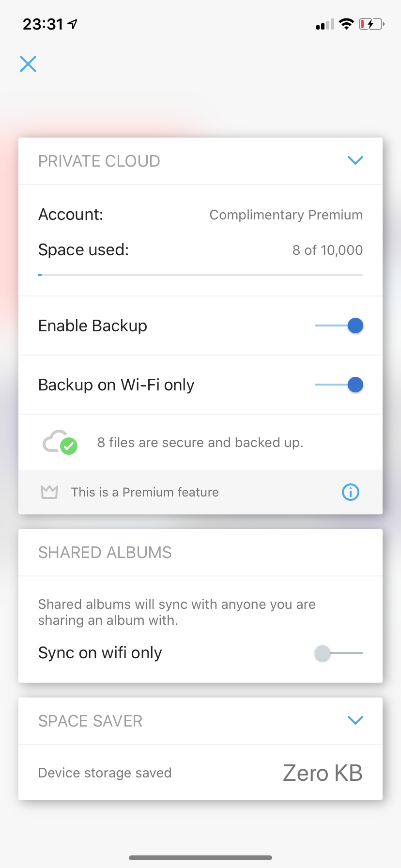
Task: Tap the battery charging indicator
Action: [371, 24]
